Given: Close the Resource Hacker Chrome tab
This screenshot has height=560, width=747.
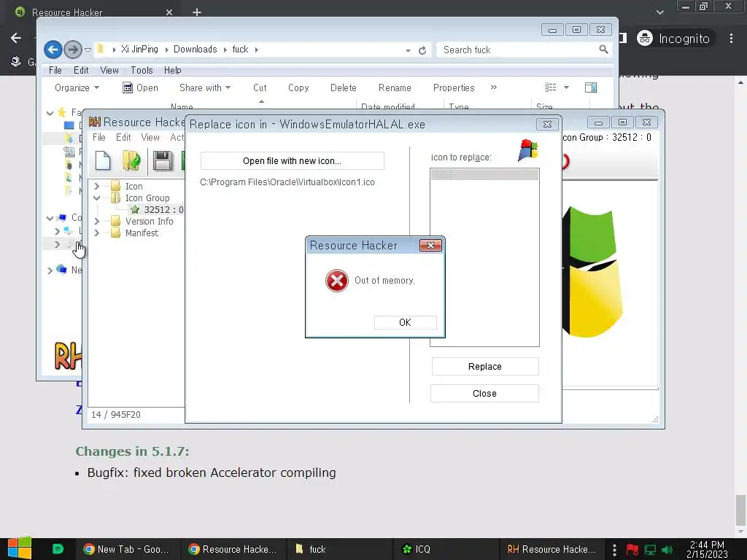Looking at the screenshot, I should [x=169, y=12].
